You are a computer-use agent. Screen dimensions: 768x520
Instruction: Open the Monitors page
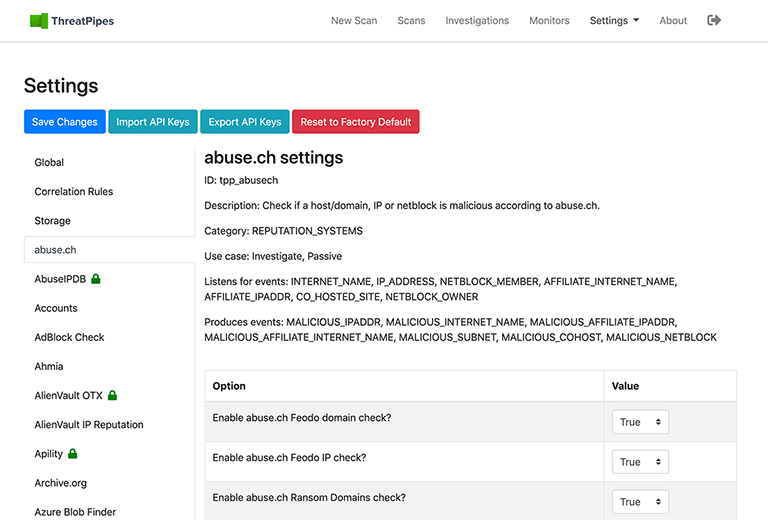pyautogui.click(x=549, y=20)
